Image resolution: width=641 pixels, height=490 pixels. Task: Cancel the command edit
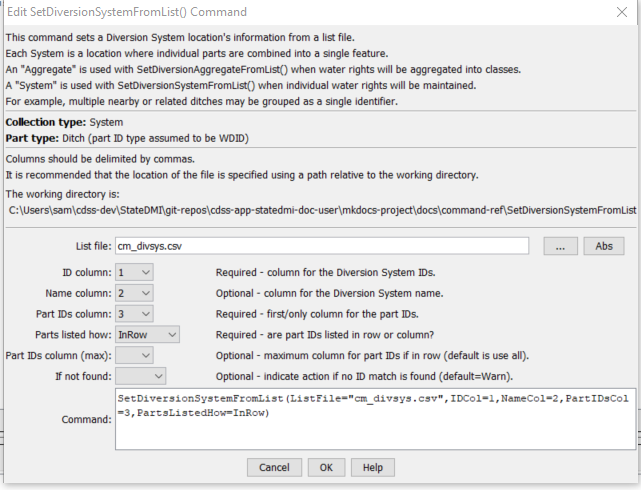(x=274, y=467)
